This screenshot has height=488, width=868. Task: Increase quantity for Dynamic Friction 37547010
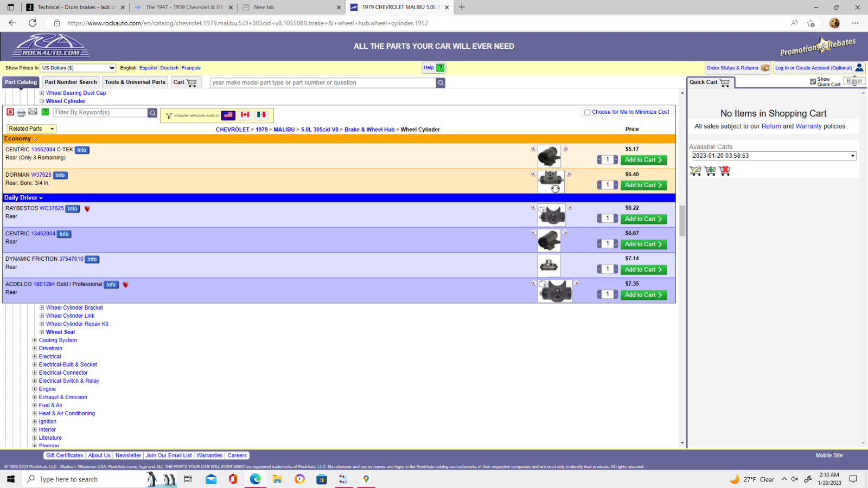coord(616,269)
